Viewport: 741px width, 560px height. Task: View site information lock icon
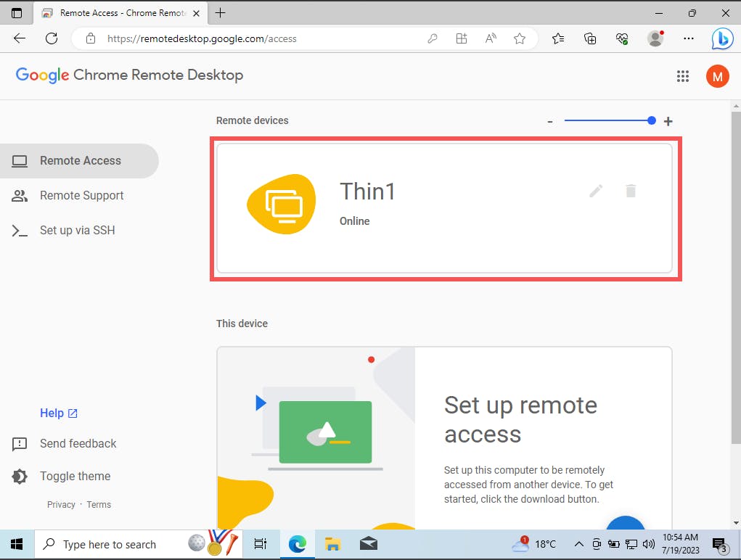point(91,38)
